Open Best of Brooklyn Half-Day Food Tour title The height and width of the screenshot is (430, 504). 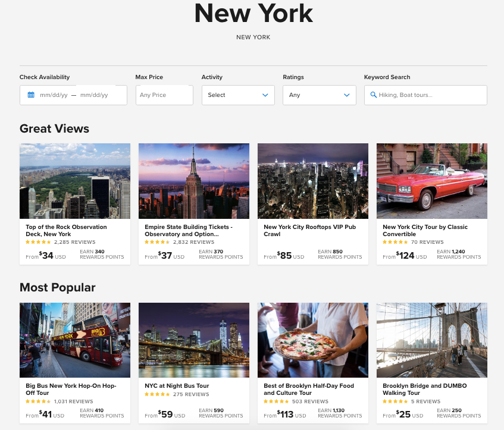(x=309, y=389)
